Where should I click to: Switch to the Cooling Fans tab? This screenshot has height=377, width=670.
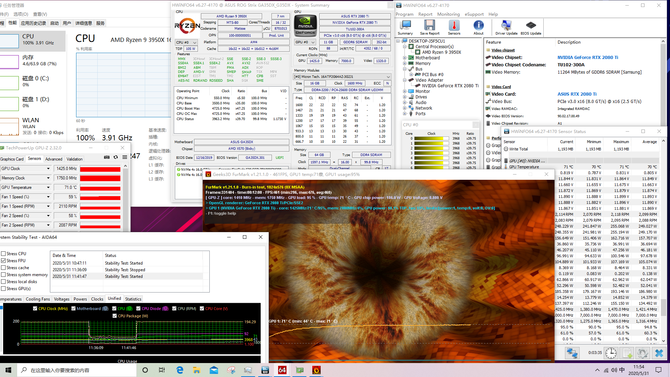pyautogui.click(x=38, y=299)
